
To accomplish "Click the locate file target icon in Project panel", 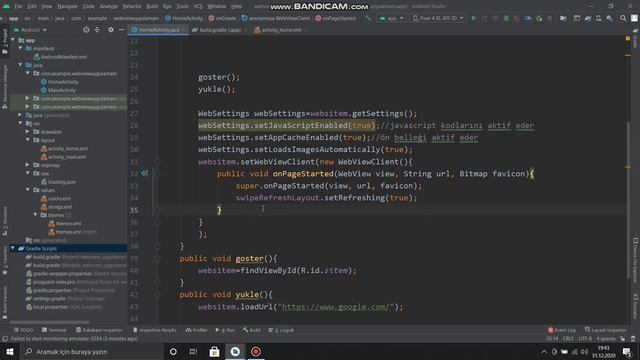I will click(86, 30).
